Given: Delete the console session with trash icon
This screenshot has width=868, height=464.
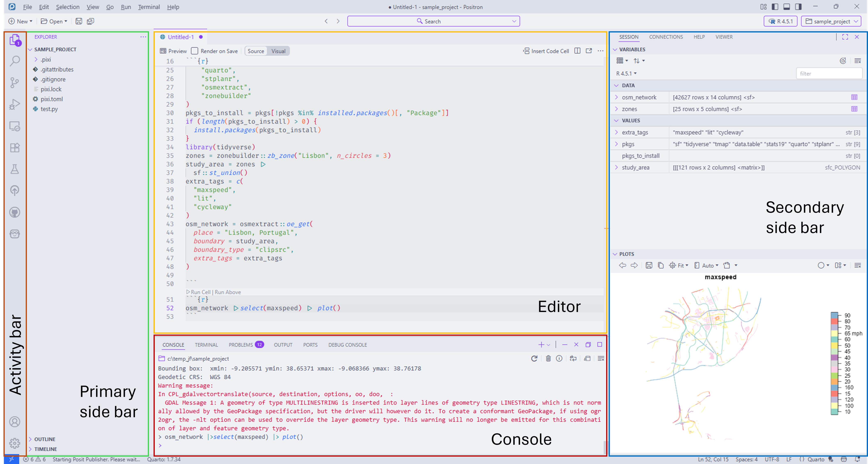Looking at the screenshot, I should 548,359.
